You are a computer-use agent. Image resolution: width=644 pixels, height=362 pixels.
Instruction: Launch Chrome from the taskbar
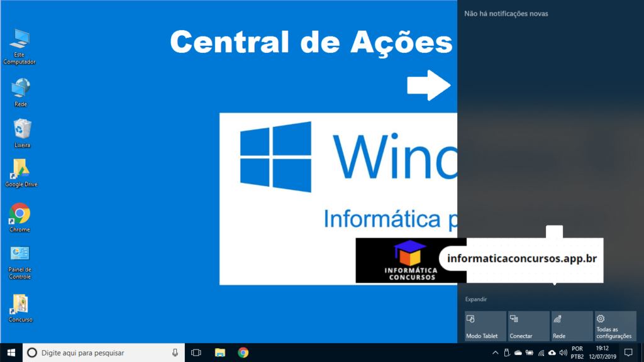243,353
